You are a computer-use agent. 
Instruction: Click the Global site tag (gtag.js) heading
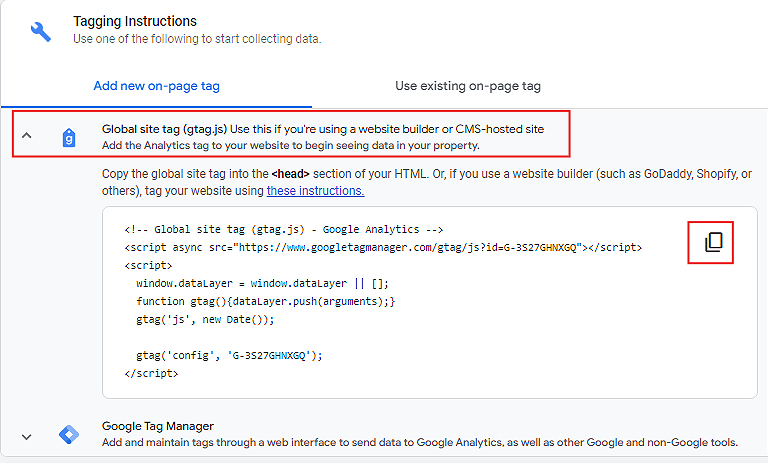tap(164, 129)
